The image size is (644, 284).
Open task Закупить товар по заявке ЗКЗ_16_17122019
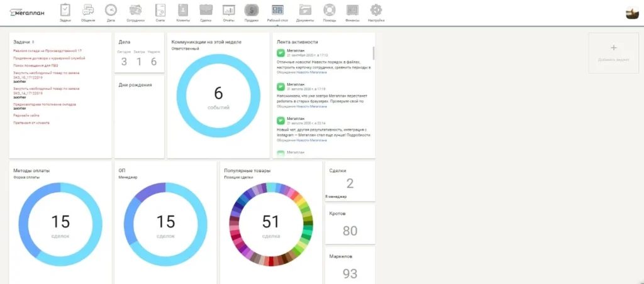(47, 75)
